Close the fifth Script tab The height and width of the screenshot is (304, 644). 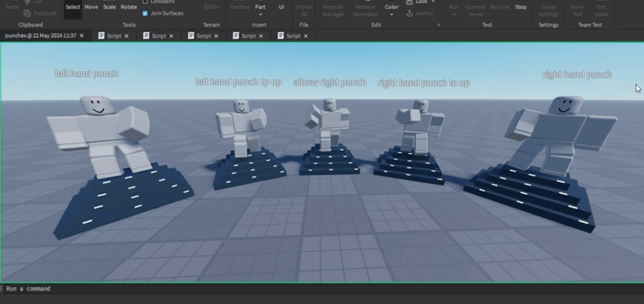click(306, 36)
